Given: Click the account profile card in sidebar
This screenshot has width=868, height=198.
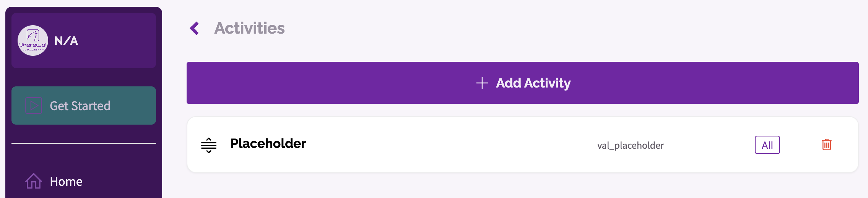Looking at the screenshot, I should [x=84, y=41].
